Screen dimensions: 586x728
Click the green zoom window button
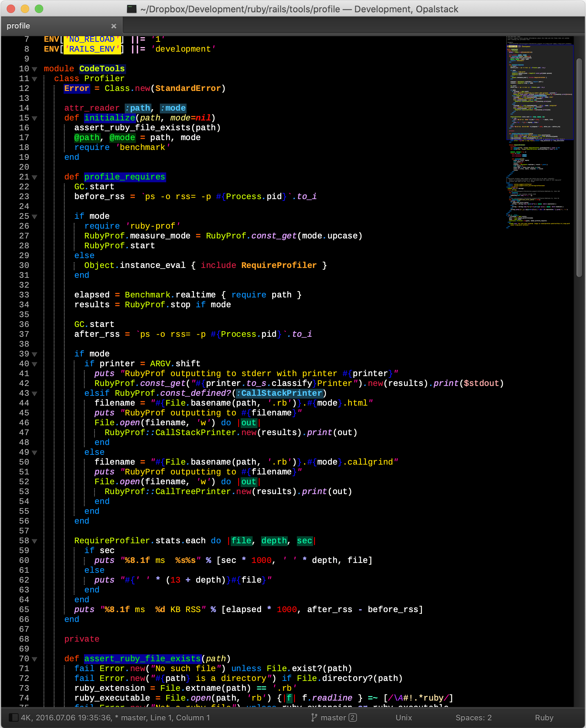pos(39,9)
